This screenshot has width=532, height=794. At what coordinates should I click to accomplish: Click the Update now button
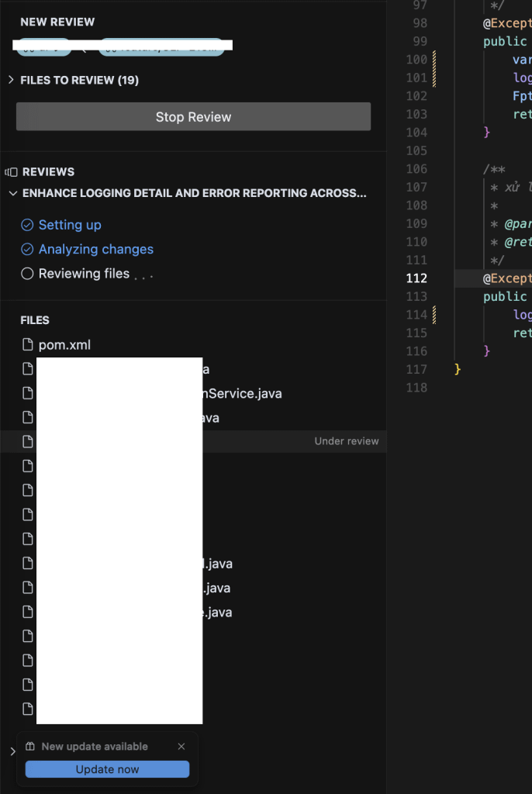108,769
